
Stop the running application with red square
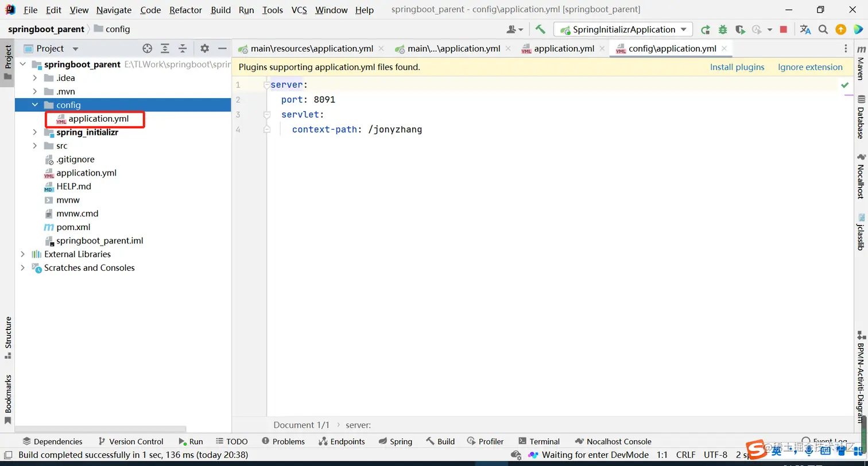(x=784, y=29)
